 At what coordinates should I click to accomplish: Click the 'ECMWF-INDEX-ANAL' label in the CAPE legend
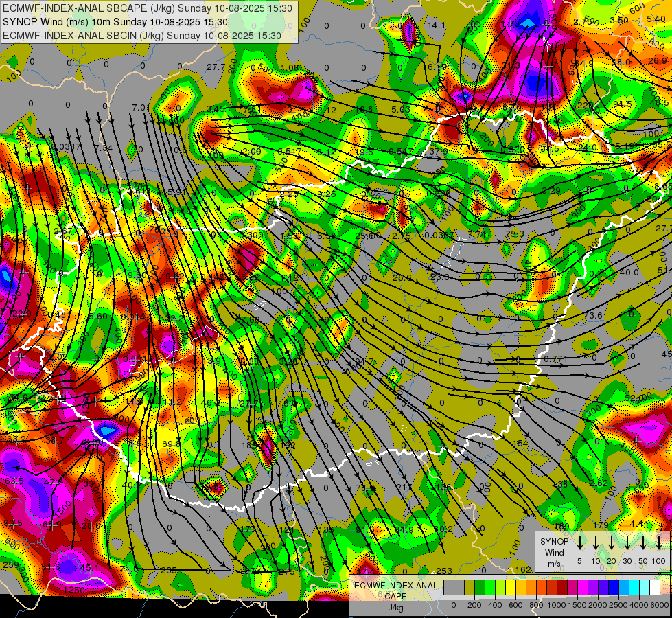point(395,586)
